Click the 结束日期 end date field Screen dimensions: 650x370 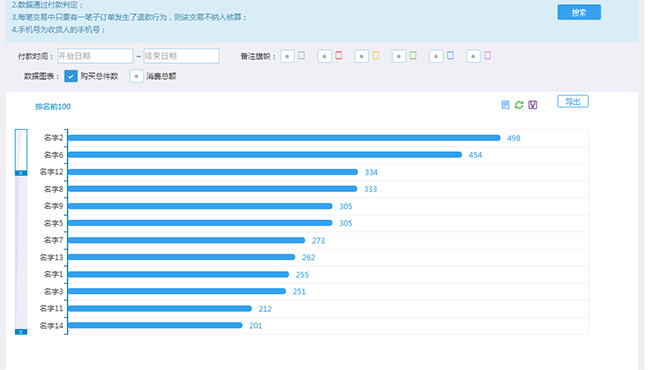pyautogui.click(x=182, y=56)
